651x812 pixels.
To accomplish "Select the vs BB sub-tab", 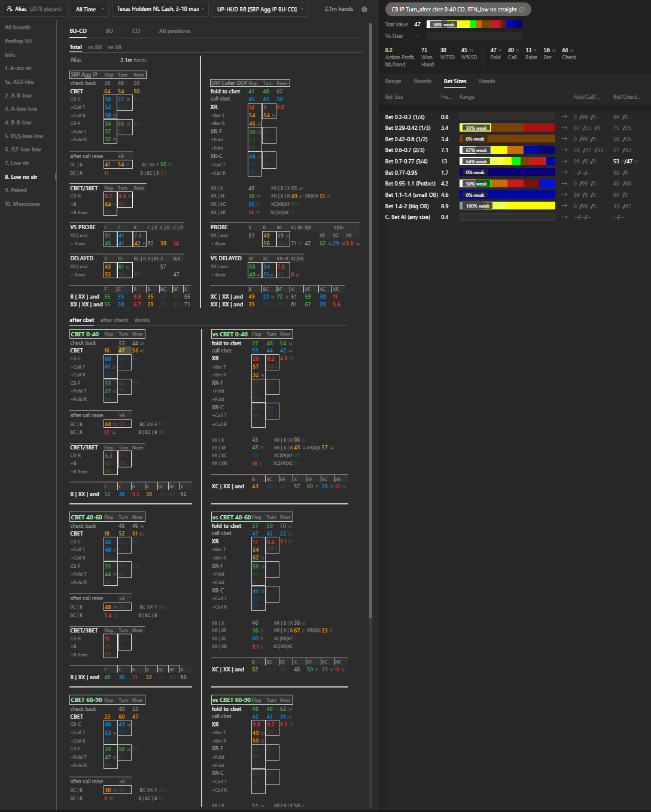I will (95, 47).
